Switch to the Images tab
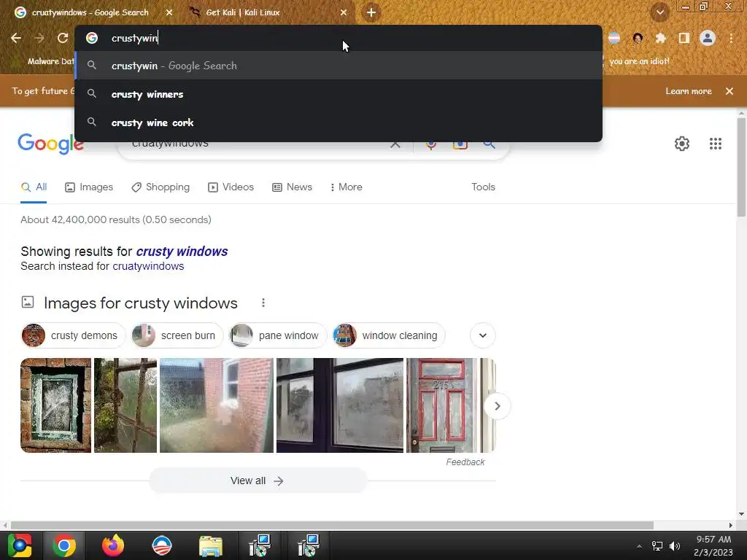The height and width of the screenshot is (560, 747). [x=89, y=187]
